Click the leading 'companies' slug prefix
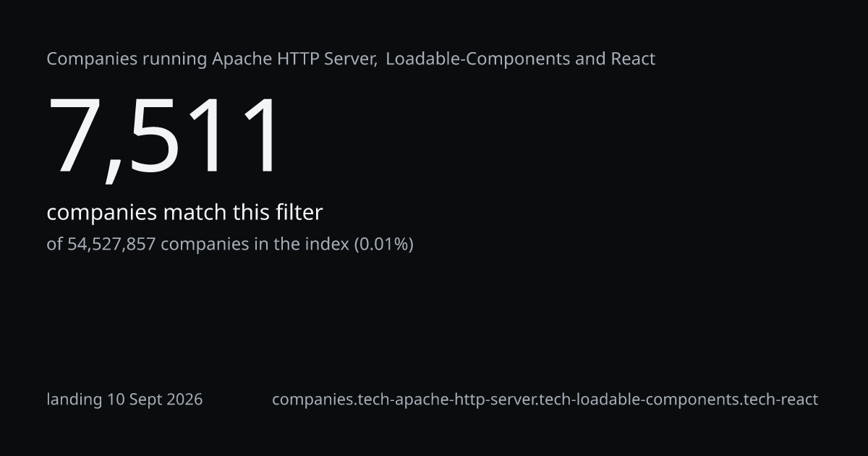Viewport: 868px width, 456px height. [x=313, y=400]
